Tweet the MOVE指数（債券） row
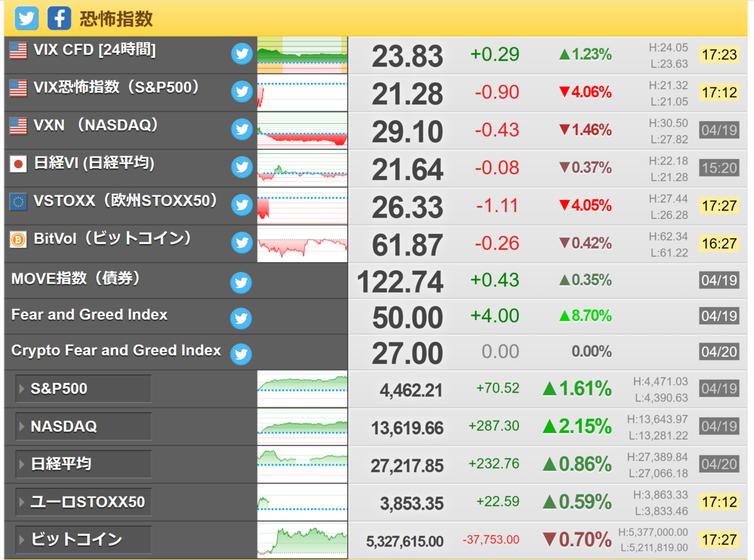This screenshot has height=560, width=754. 241,283
